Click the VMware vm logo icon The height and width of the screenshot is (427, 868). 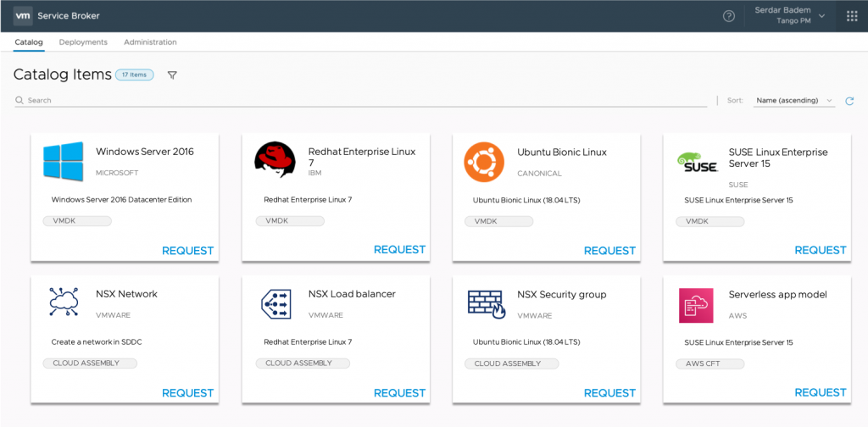(x=23, y=16)
